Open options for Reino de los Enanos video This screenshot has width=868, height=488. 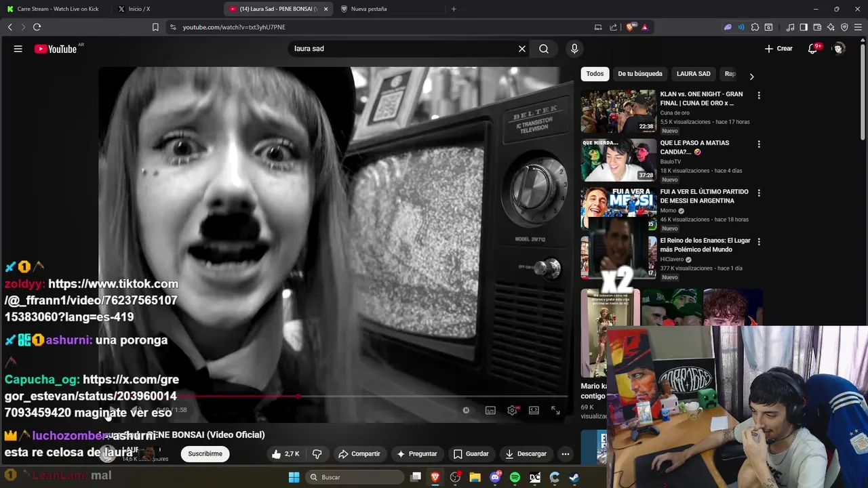tap(759, 242)
